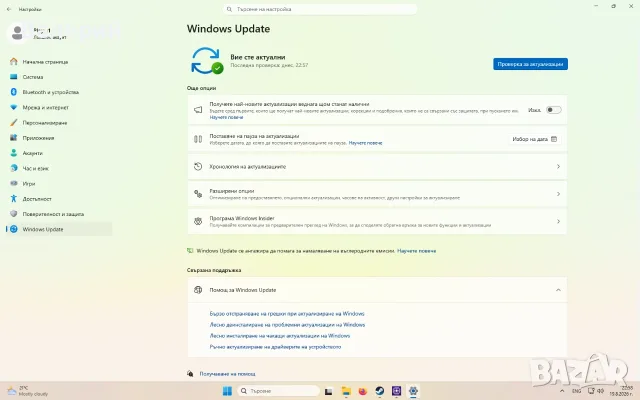This screenshot has height=400, width=640.
Task: Click the Task View icon in taskbar
Action: (329, 391)
